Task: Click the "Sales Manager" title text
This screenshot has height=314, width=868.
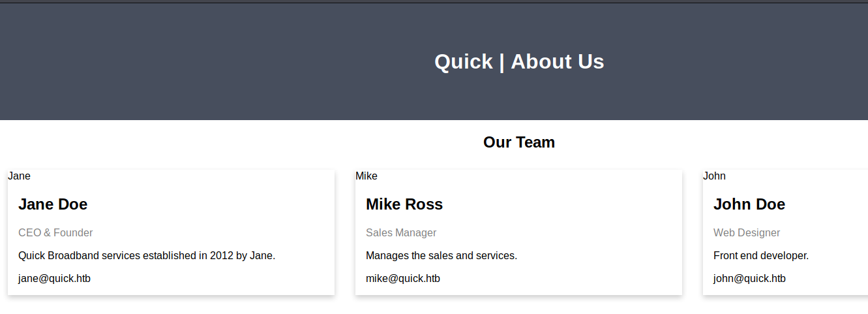Action: 401,233
